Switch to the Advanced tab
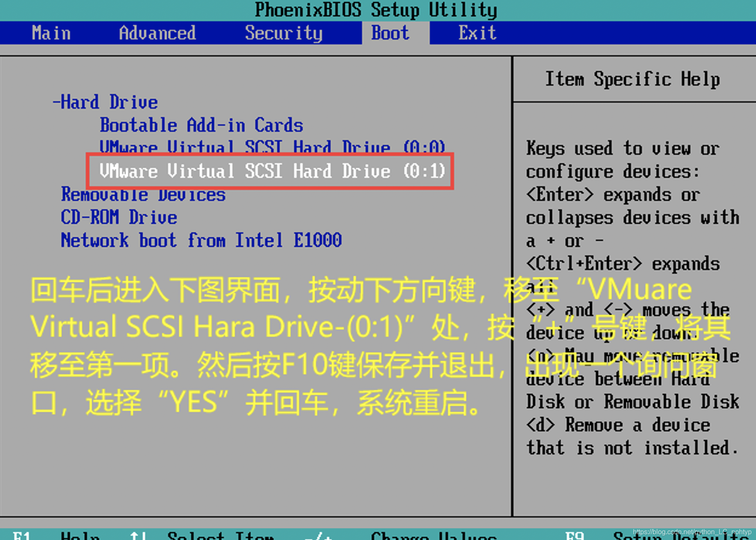Viewport: 756px width, 540px height. tap(157, 33)
